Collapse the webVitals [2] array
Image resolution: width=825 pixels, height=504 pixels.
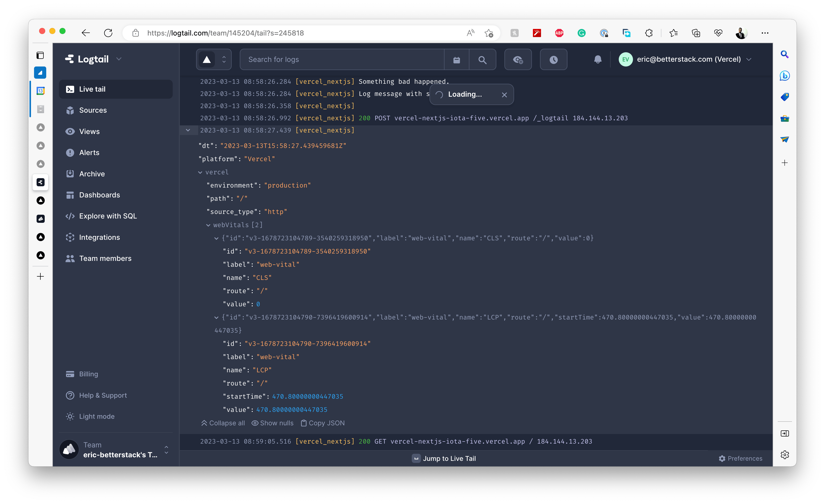coord(208,225)
